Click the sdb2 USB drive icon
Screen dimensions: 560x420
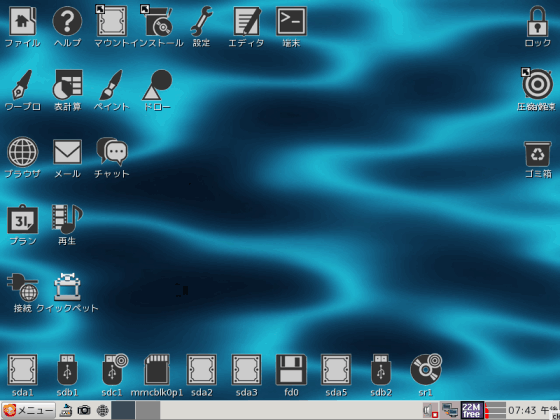[x=381, y=370]
